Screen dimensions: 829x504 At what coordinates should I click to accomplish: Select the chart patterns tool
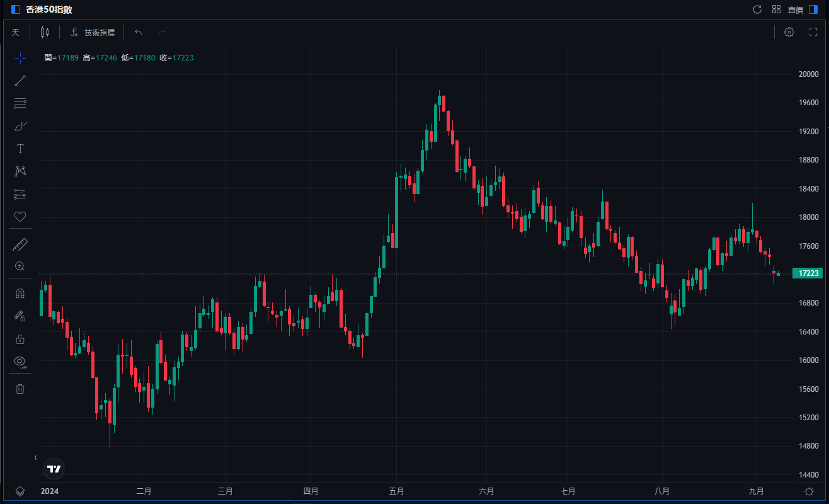coord(20,171)
